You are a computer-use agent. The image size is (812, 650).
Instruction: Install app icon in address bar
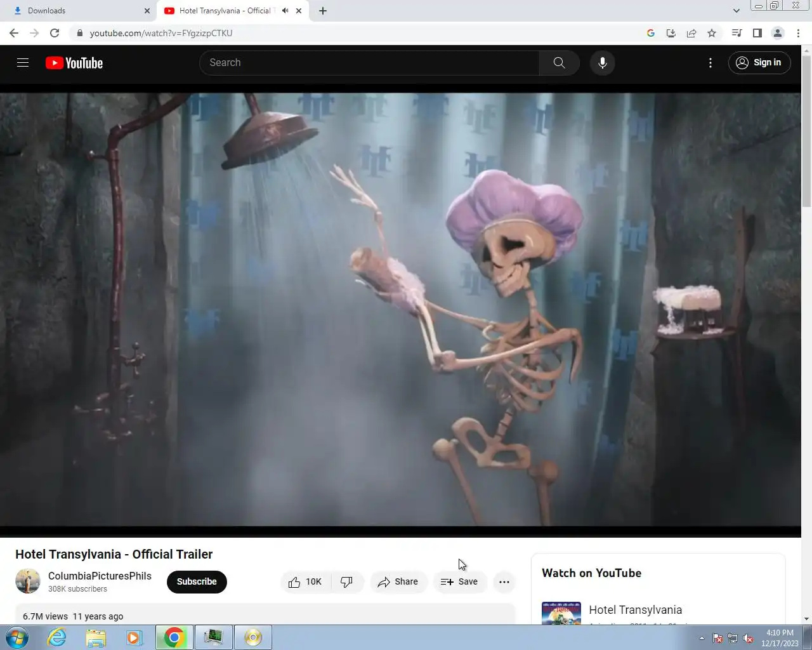click(671, 33)
